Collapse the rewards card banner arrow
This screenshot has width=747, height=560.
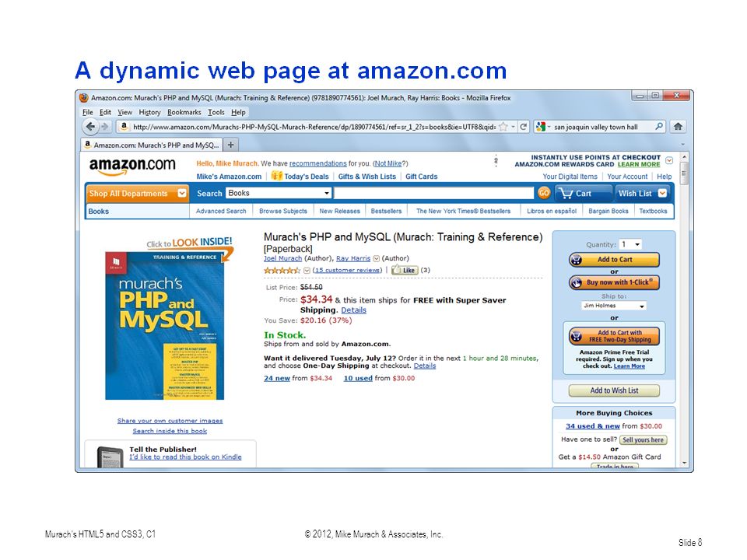pos(669,160)
